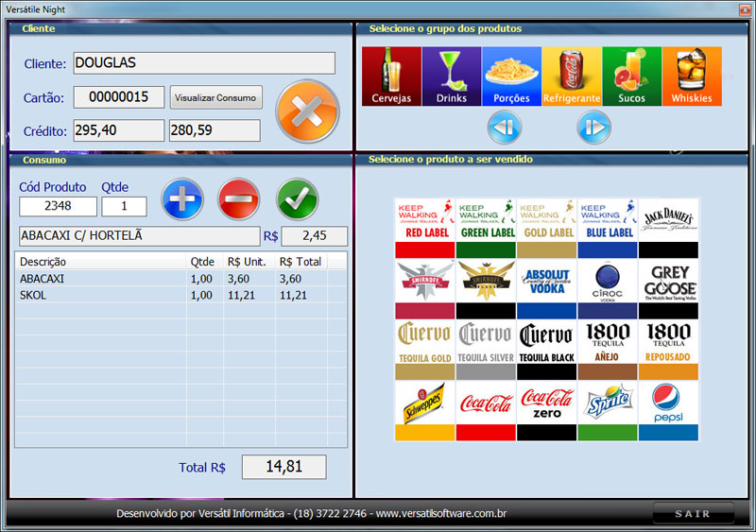Select the Cervejas product group

(x=391, y=77)
